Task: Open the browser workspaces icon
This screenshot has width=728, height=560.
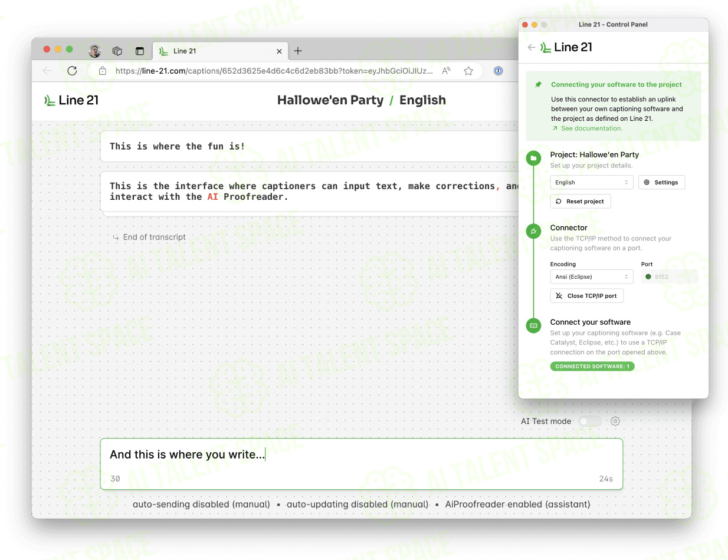Action: click(117, 51)
